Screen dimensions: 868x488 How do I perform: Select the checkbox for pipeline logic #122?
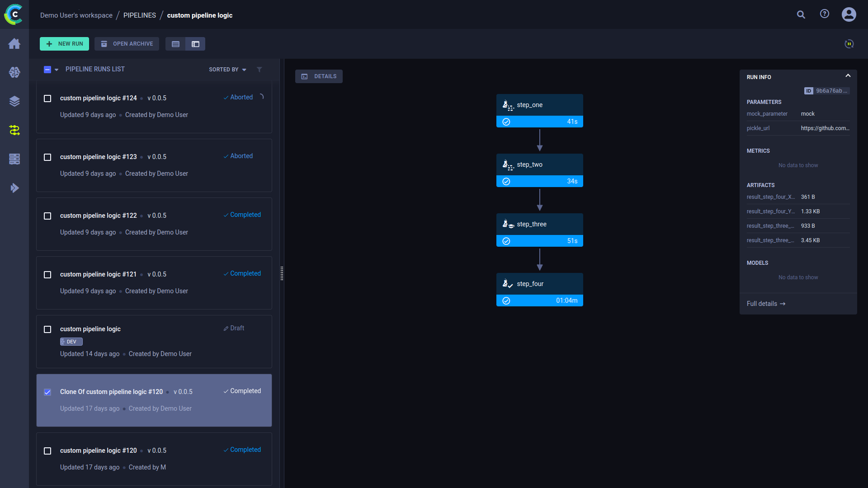click(x=47, y=216)
